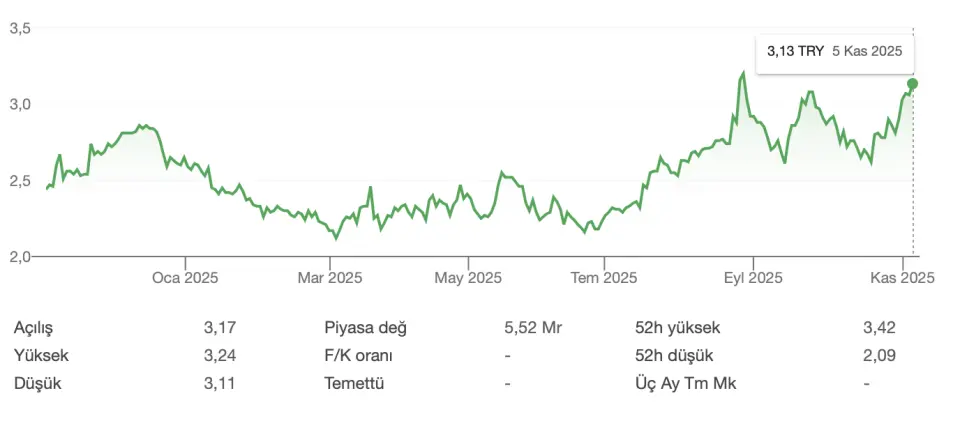Click the 52h düşük value 2,09
Screen dimensions: 960x421
[879, 355]
